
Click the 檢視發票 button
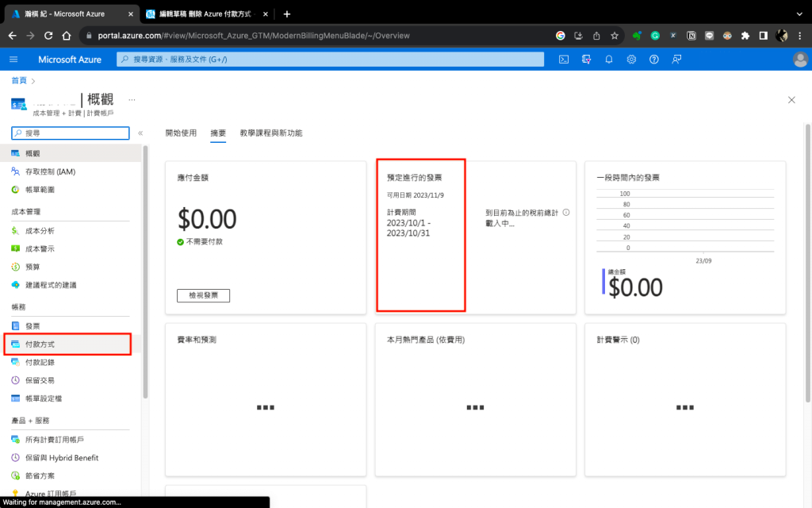204,295
